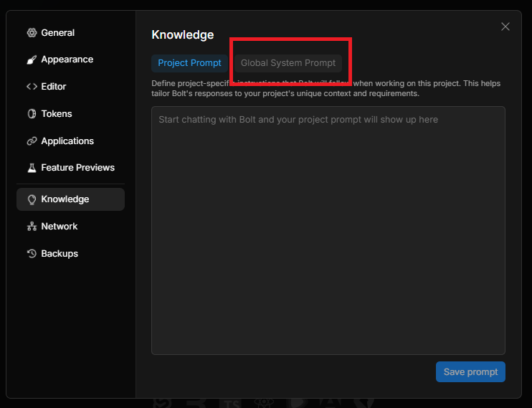
Task: Close the settings dialog with the X
Action: [x=505, y=27]
